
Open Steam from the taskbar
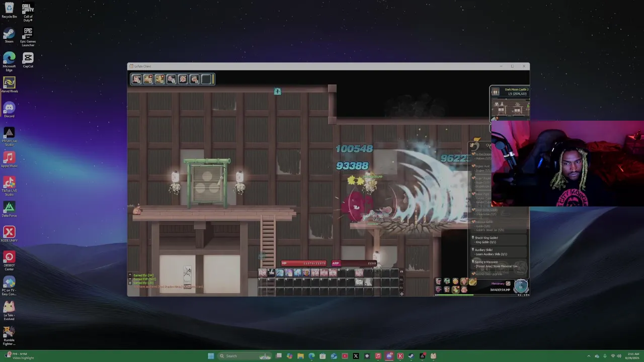pyautogui.click(x=411, y=356)
